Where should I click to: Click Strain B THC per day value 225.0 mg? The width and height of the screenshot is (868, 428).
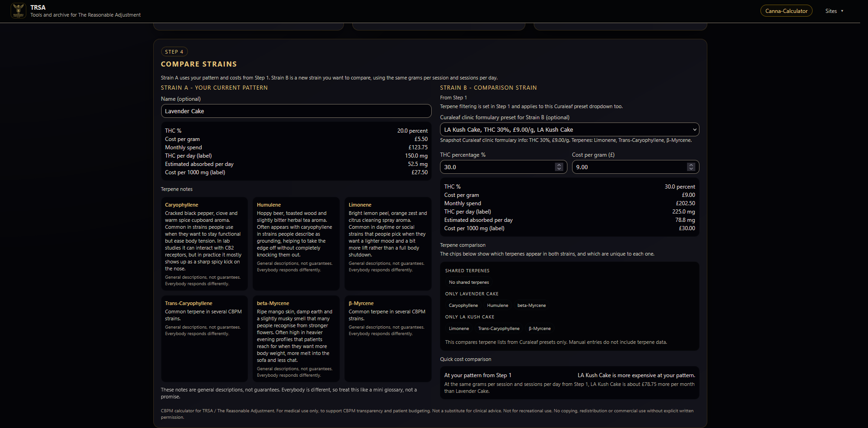(x=683, y=212)
